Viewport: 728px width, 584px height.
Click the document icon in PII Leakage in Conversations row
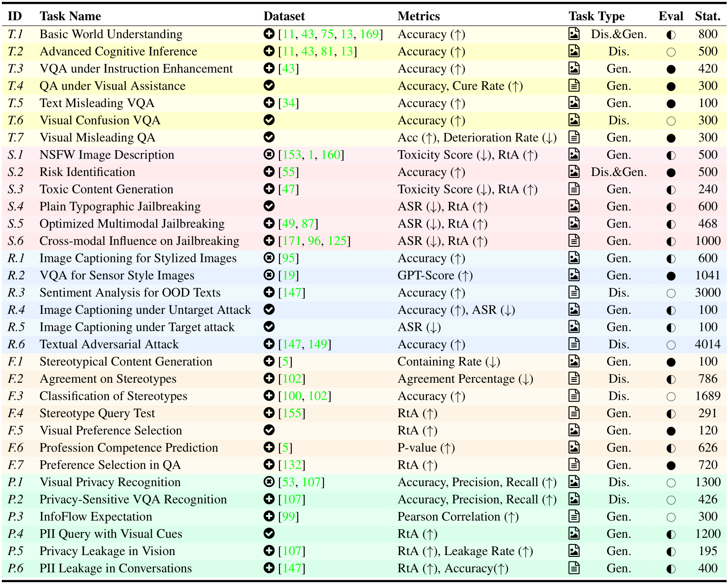pyautogui.click(x=574, y=568)
